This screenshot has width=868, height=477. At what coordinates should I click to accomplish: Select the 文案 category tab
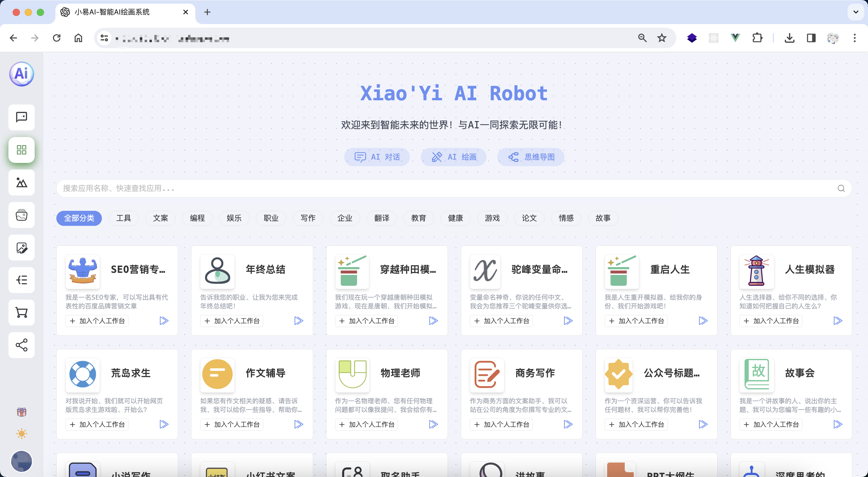coord(160,218)
